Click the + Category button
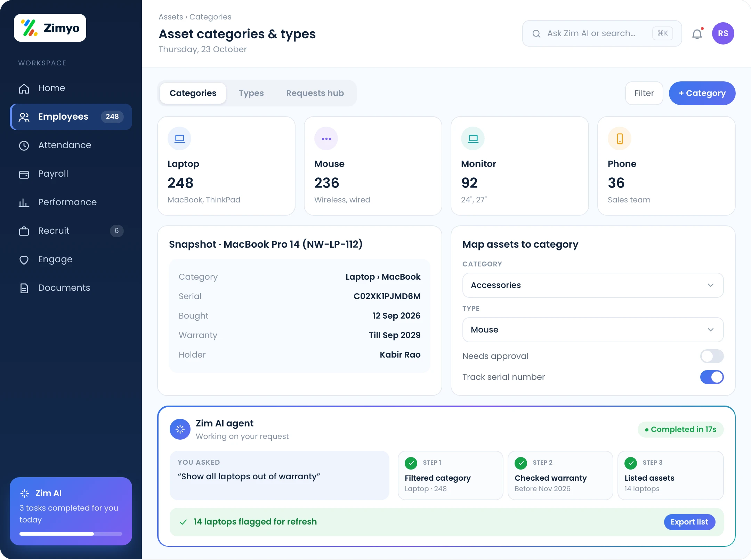The width and height of the screenshot is (751, 560). click(702, 93)
